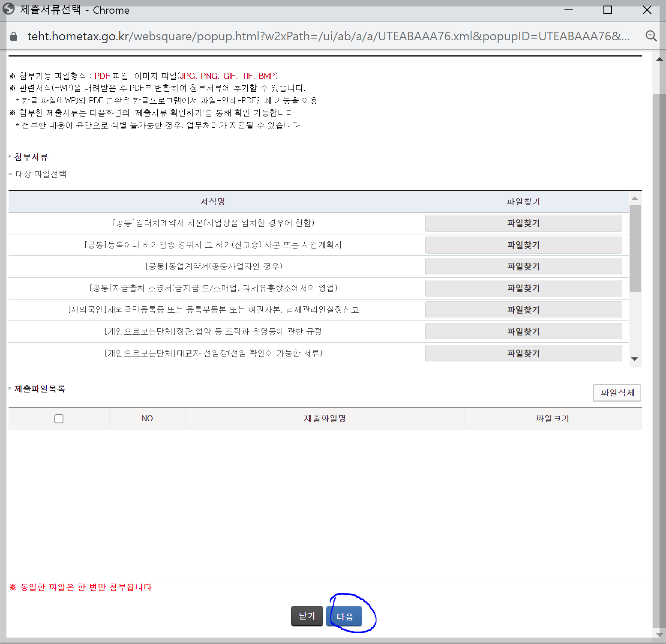
Task: Click the up arrow on the table scrollbar
Action: click(635, 198)
